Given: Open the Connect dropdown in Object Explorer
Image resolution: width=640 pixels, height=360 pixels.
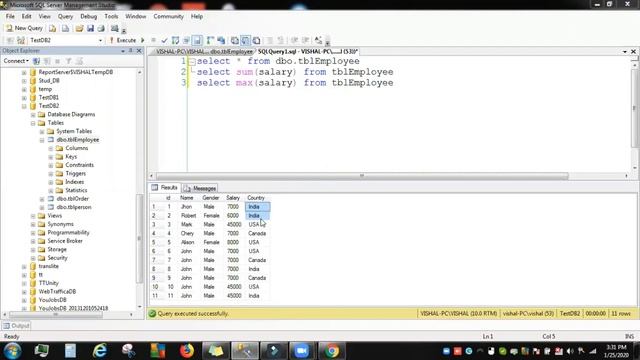Looking at the screenshot, I should (16, 61).
